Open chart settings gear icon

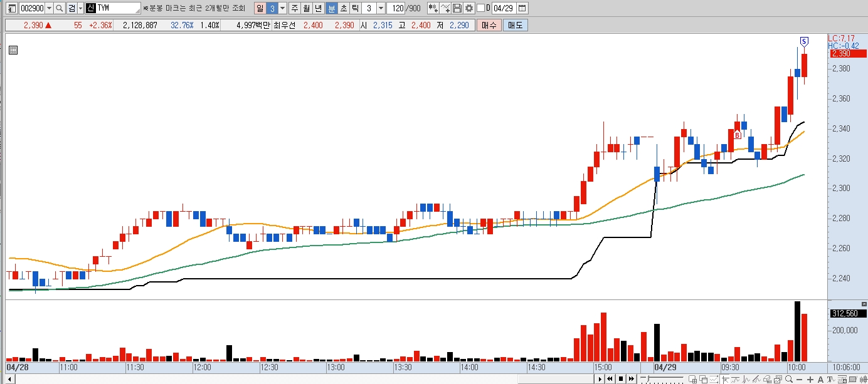[468, 8]
